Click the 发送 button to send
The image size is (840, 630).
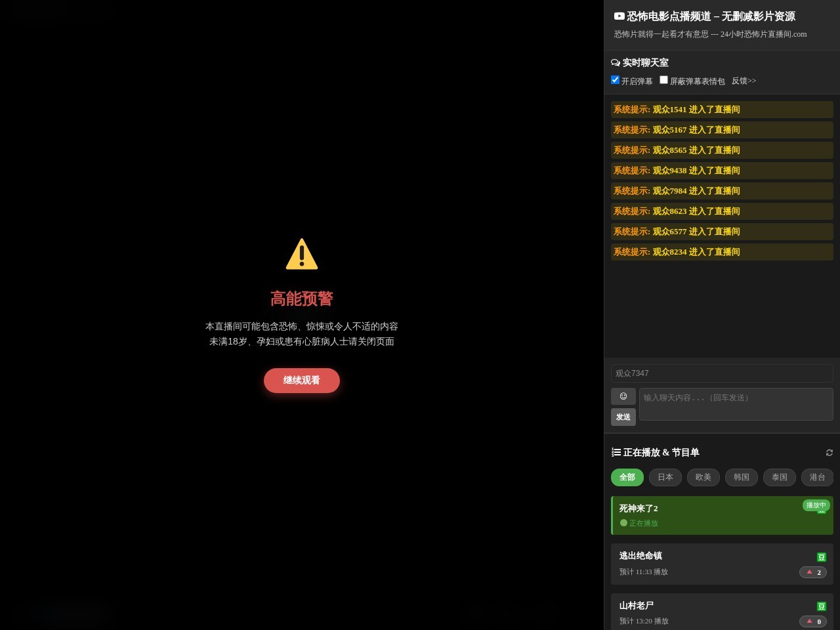point(623,417)
